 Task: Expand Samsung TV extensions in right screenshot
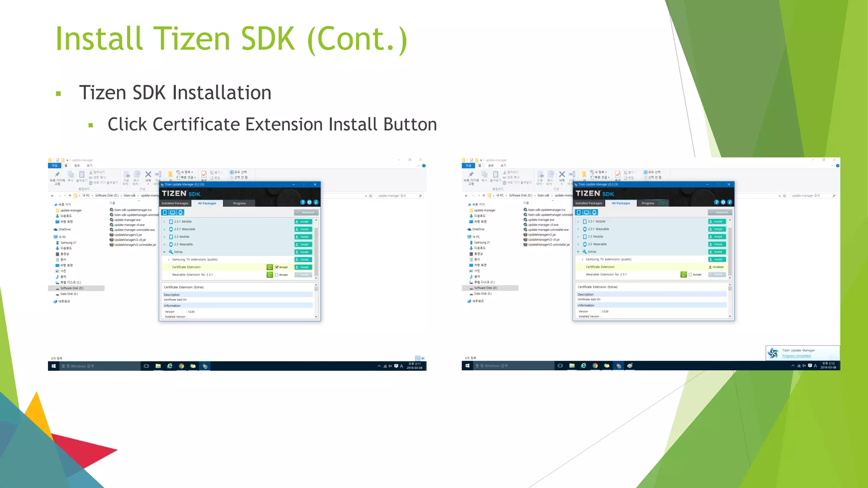click(582, 259)
